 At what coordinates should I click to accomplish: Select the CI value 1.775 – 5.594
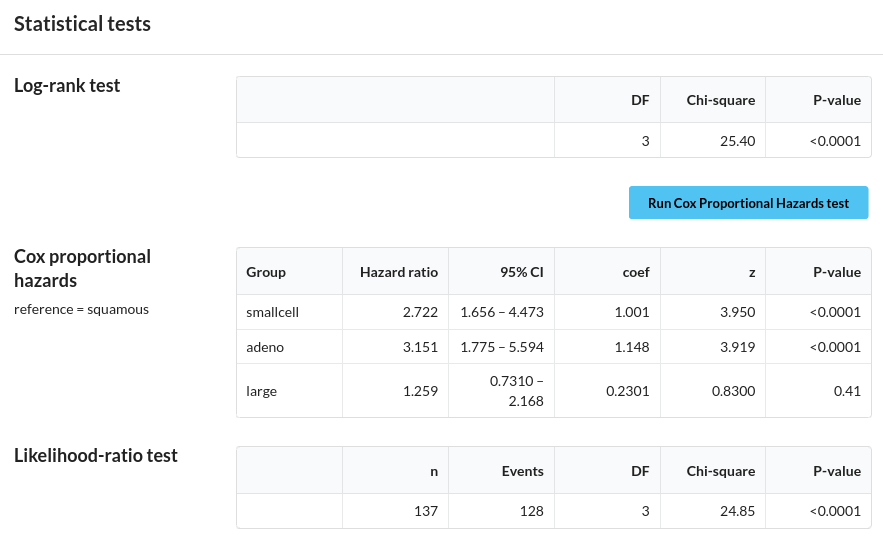(x=502, y=347)
